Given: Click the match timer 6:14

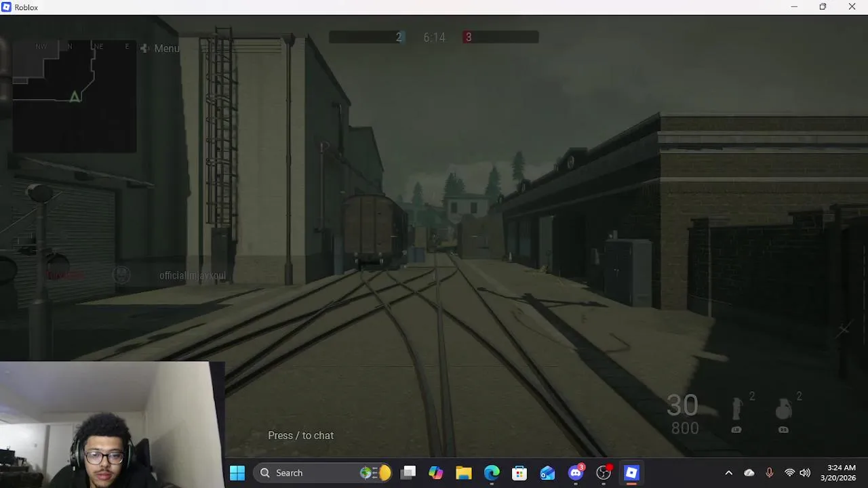Looking at the screenshot, I should pyautogui.click(x=434, y=37).
